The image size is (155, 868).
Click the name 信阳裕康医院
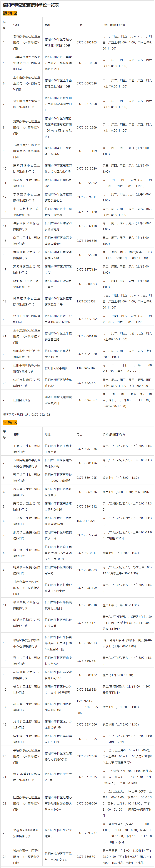pos(22,400)
